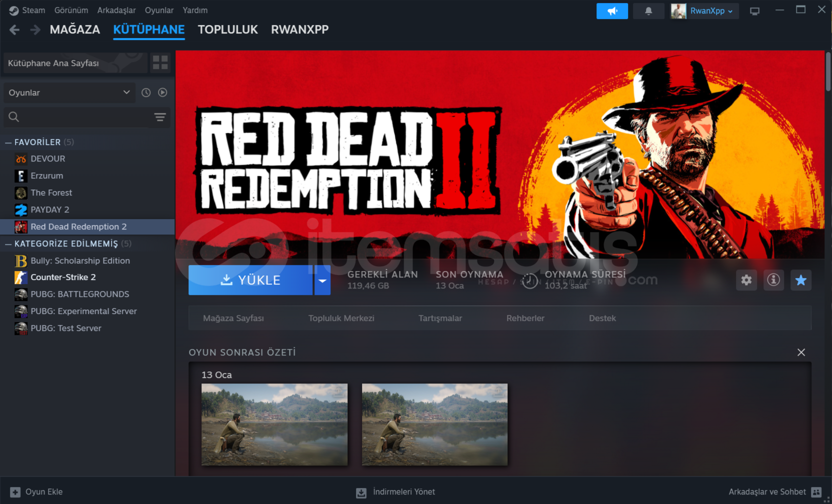The image size is (832, 504).
Task: Click the announcements megaphone icon
Action: click(x=612, y=11)
